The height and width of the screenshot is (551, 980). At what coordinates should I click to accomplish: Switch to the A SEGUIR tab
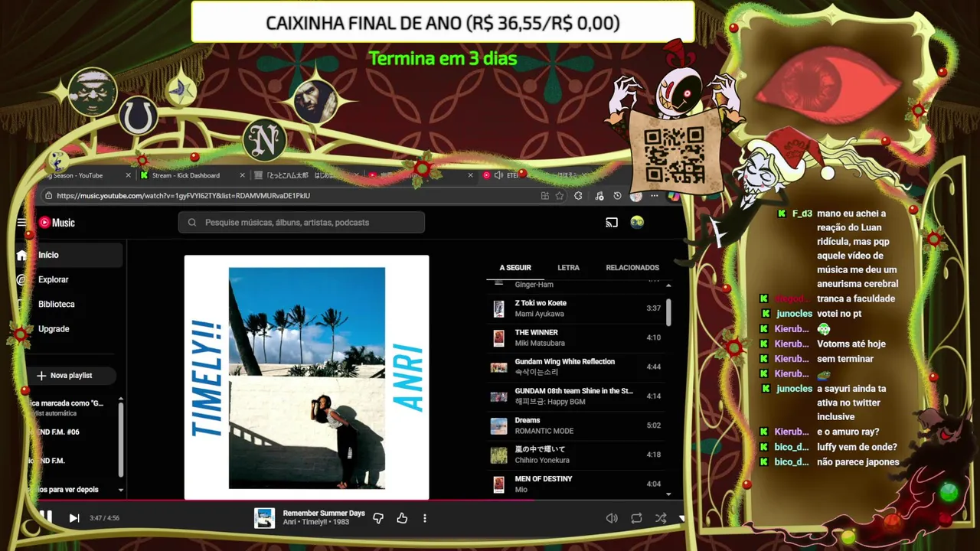(x=515, y=268)
